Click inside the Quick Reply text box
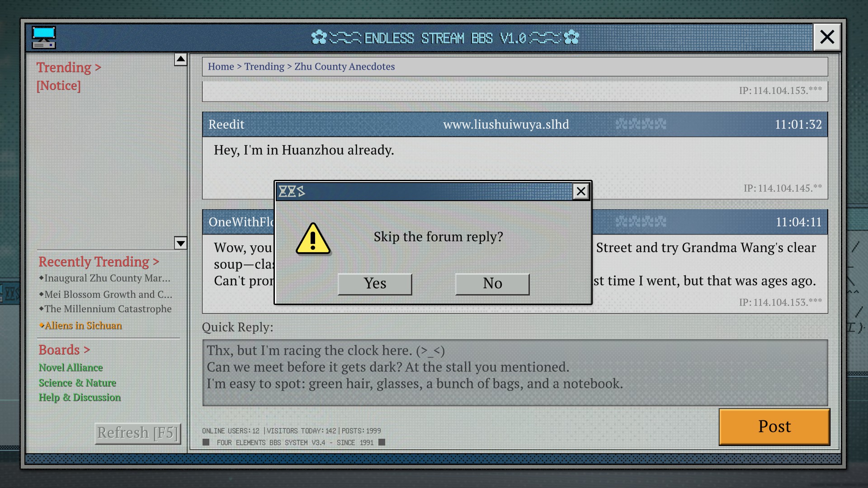 (x=514, y=372)
